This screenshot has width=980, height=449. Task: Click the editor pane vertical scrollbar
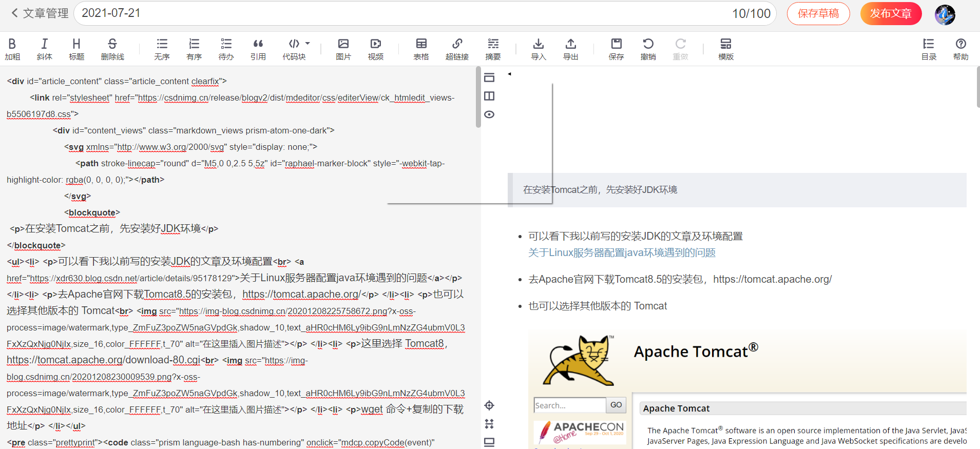point(478,97)
